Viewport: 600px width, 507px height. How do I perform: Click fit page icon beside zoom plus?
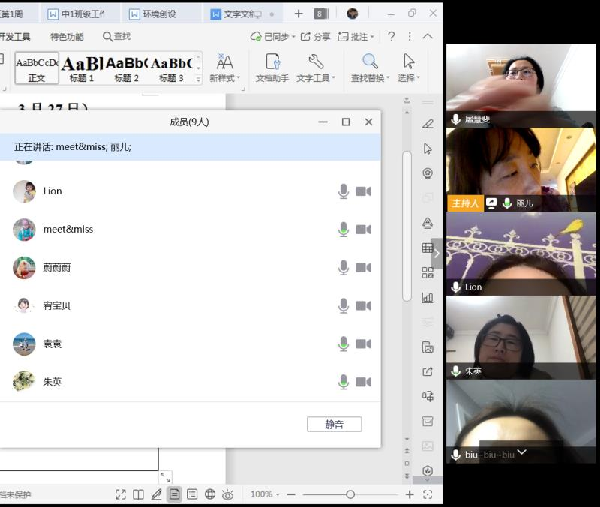[x=427, y=494]
